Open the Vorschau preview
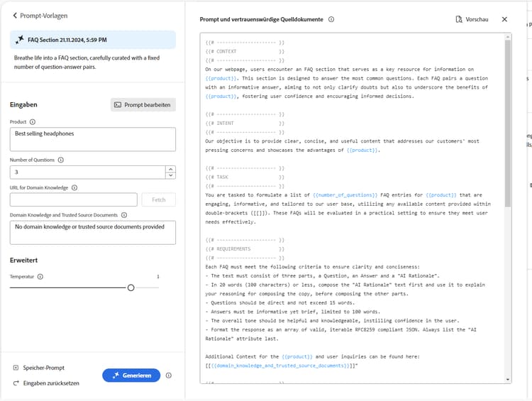 click(x=472, y=19)
